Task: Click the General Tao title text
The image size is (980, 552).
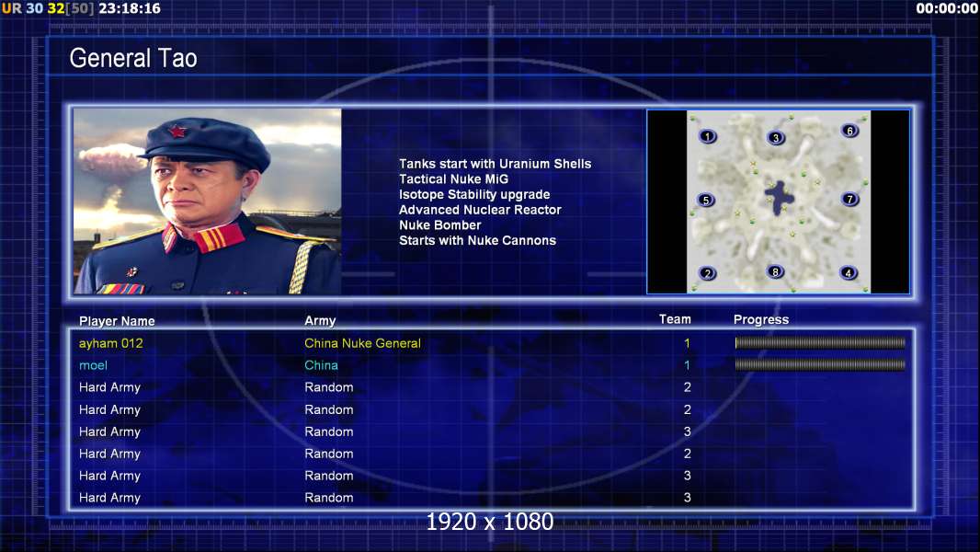Action: 133,58
